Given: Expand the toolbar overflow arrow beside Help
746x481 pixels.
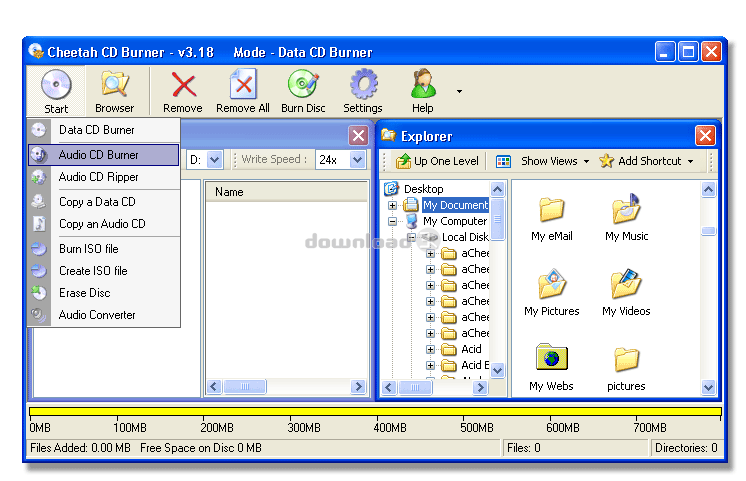Looking at the screenshot, I should click(459, 91).
